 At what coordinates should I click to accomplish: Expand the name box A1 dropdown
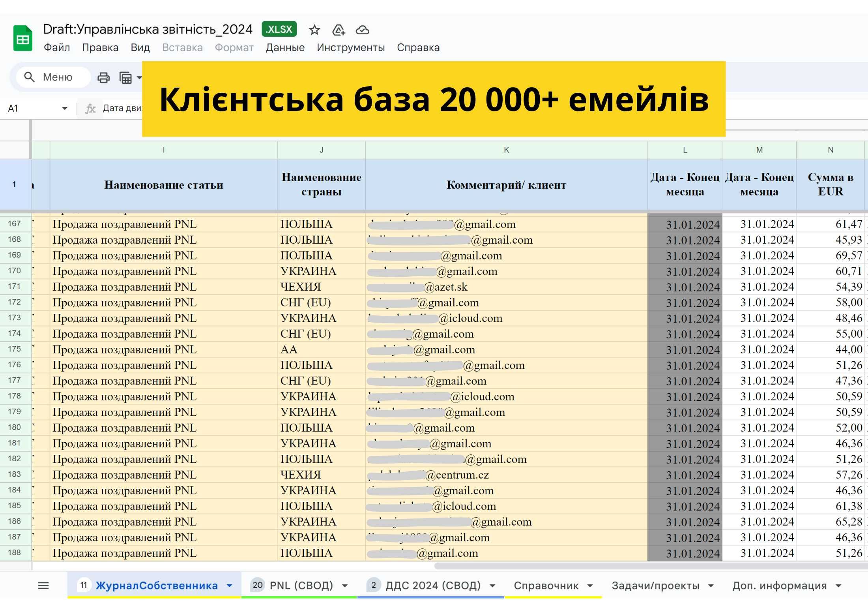[65, 108]
